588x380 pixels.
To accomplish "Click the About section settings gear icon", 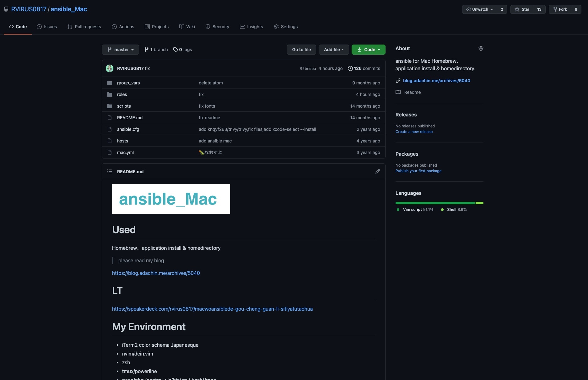I will pyautogui.click(x=481, y=48).
